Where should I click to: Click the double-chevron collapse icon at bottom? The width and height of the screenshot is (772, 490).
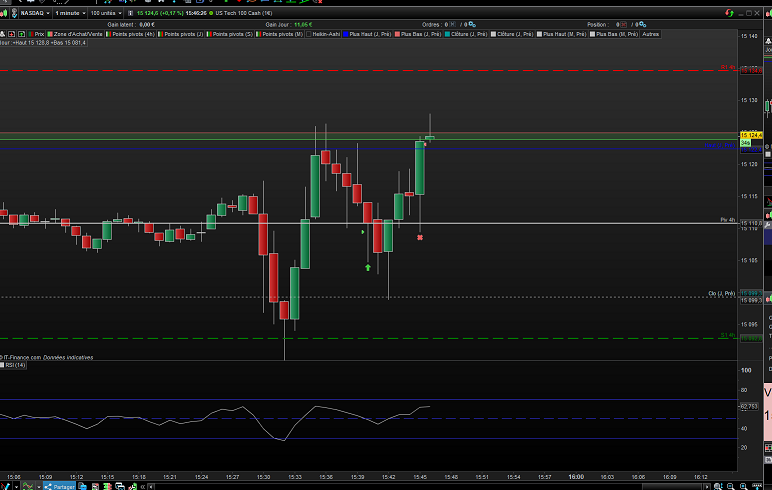point(143,487)
